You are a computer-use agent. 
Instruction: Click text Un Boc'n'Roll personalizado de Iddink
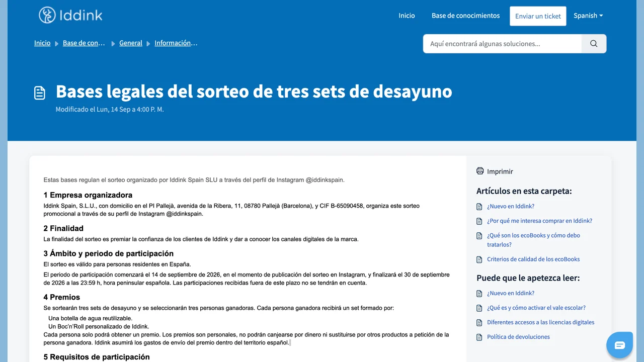(99, 326)
